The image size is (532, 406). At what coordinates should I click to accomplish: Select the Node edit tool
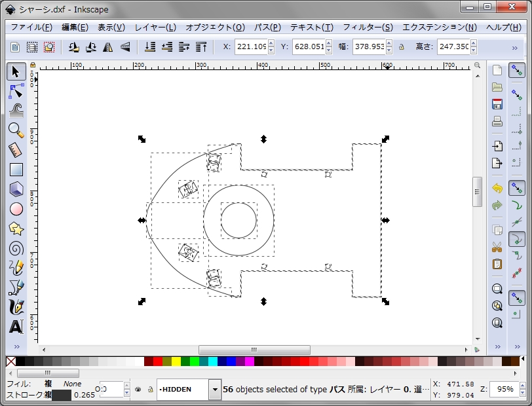[16, 91]
